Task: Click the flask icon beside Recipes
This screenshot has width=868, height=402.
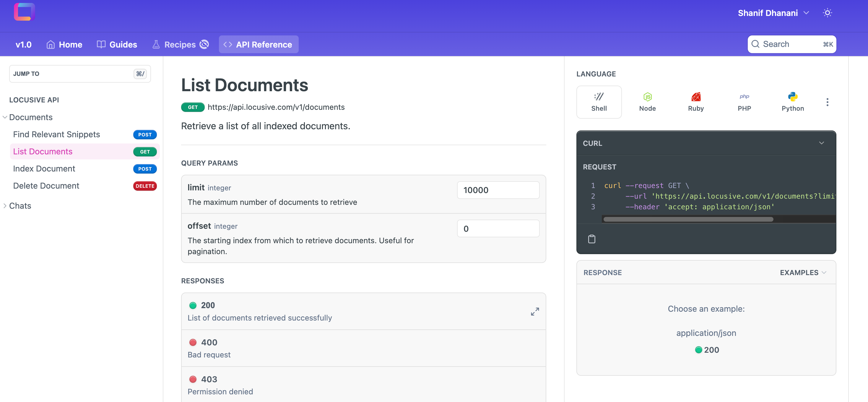Action: click(156, 45)
